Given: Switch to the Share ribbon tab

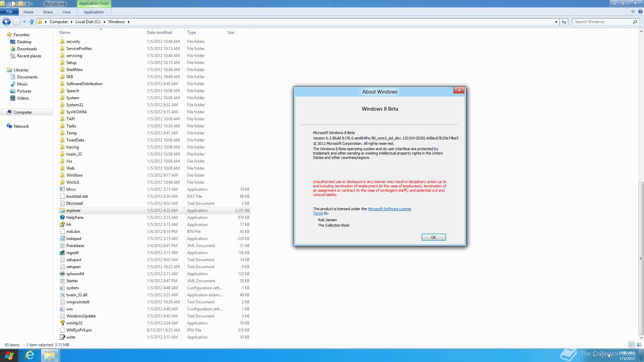Looking at the screenshot, I should point(48,12).
